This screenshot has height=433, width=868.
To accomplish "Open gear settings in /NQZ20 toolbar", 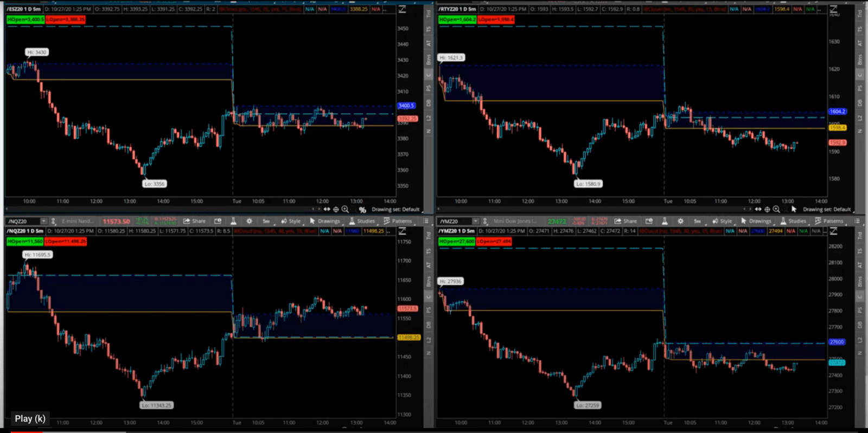I will (250, 221).
